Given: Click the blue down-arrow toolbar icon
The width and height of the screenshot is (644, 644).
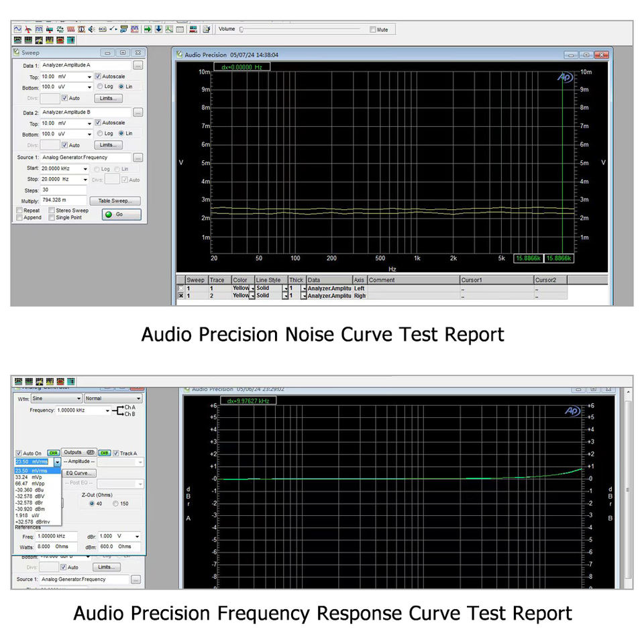Looking at the screenshot, I should point(158,29).
